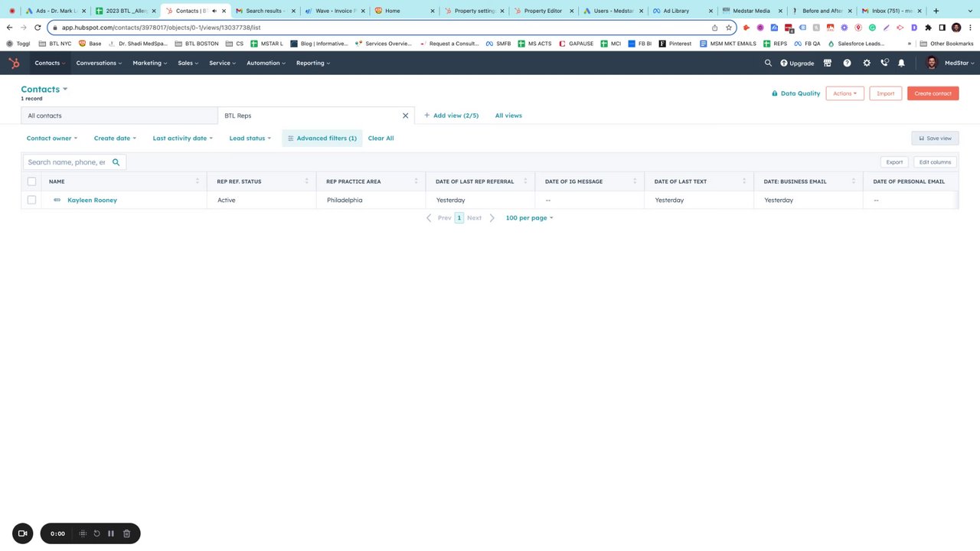Viewport: 980px width, 551px height.
Task: Open Kayleen Rooney contact link
Action: 92,200
